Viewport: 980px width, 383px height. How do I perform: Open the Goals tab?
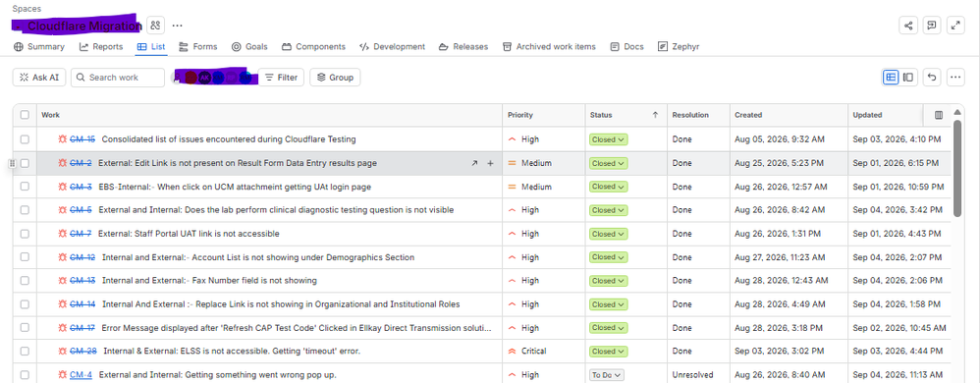(x=249, y=47)
